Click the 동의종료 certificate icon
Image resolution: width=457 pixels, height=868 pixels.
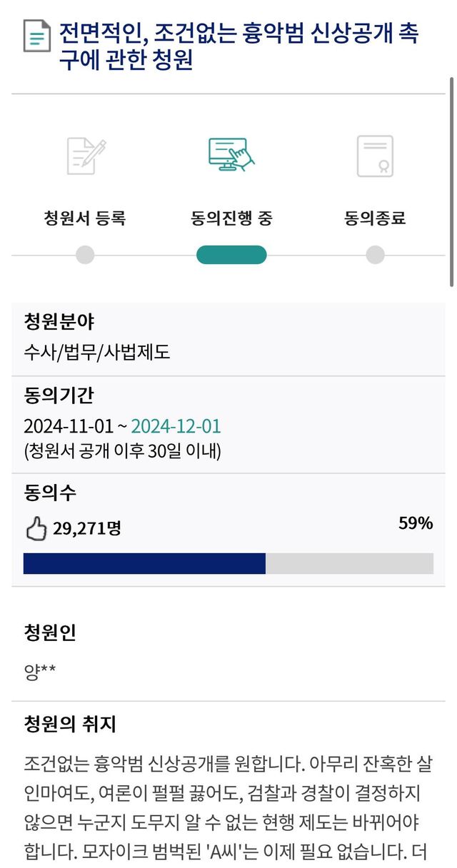tap(375, 156)
